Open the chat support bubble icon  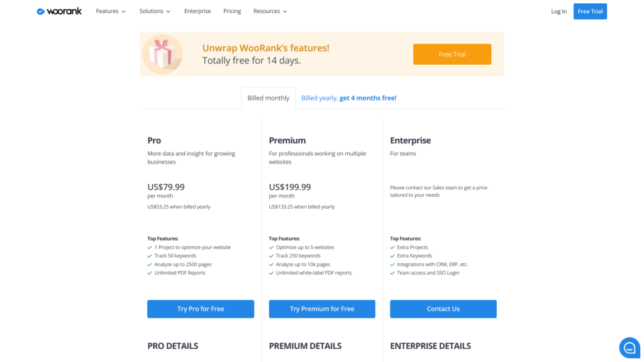point(630,348)
